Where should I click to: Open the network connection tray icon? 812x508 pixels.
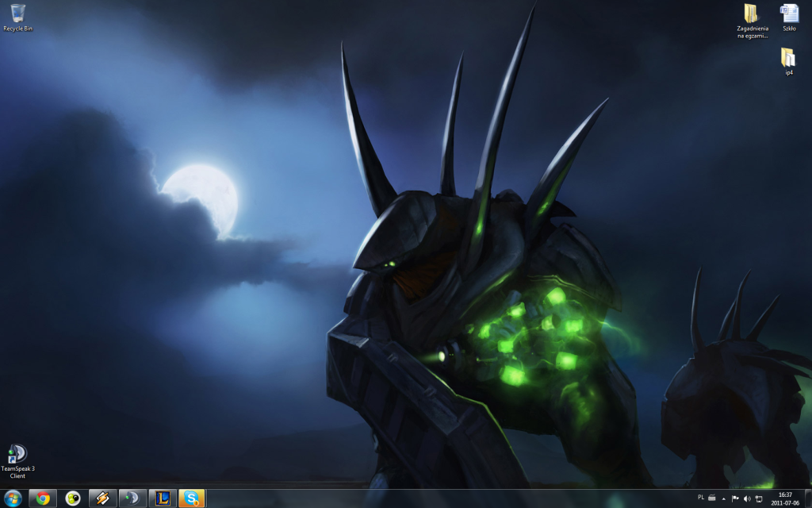click(x=759, y=498)
